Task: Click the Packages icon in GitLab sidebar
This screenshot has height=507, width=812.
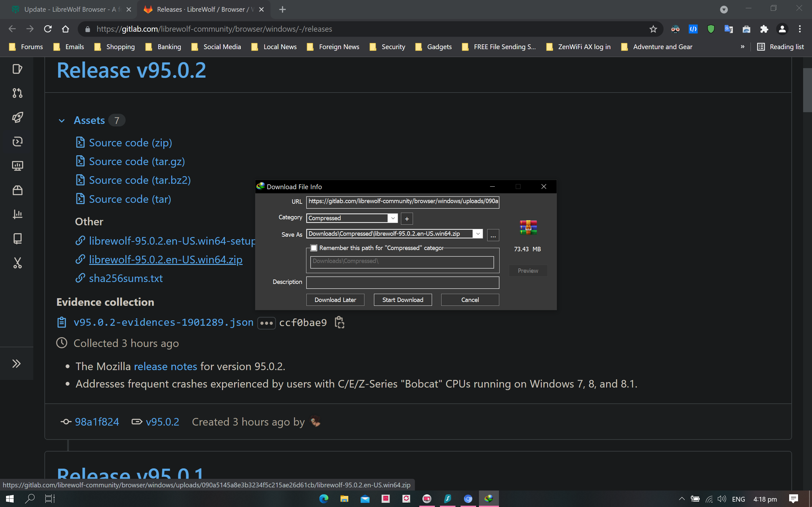Action: (x=17, y=190)
